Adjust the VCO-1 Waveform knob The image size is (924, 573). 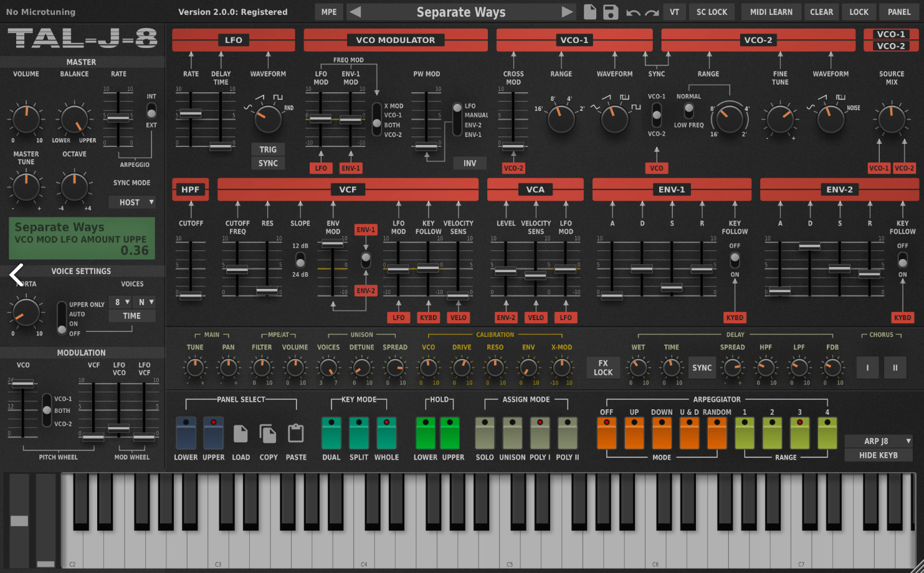click(614, 118)
